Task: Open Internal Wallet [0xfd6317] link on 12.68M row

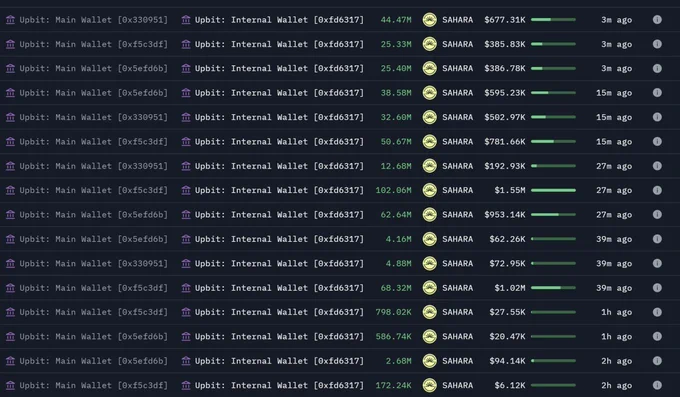Action: [x=279, y=166]
